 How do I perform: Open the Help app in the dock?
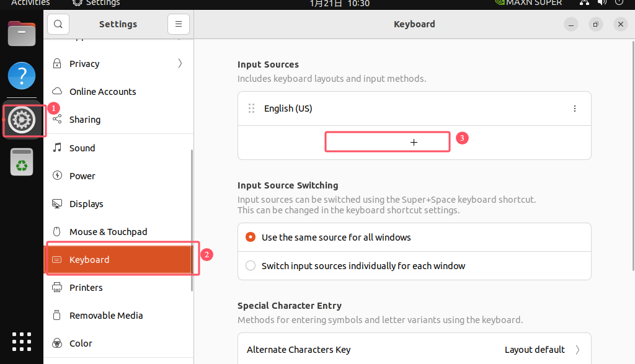[22, 76]
